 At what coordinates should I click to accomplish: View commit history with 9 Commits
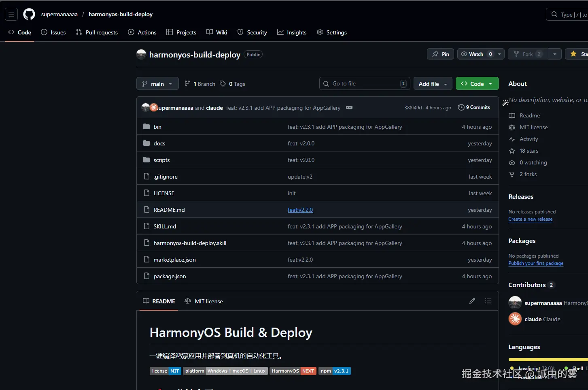tap(474, 107)
